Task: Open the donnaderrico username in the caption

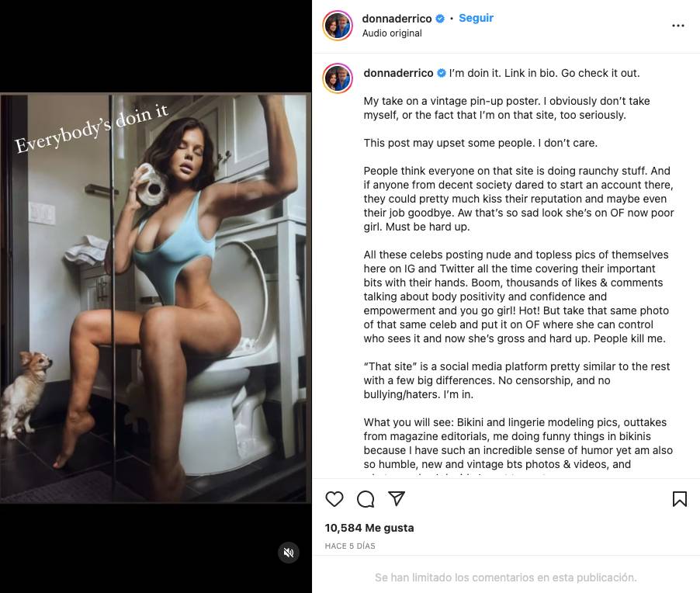Action: pos(398,73)
